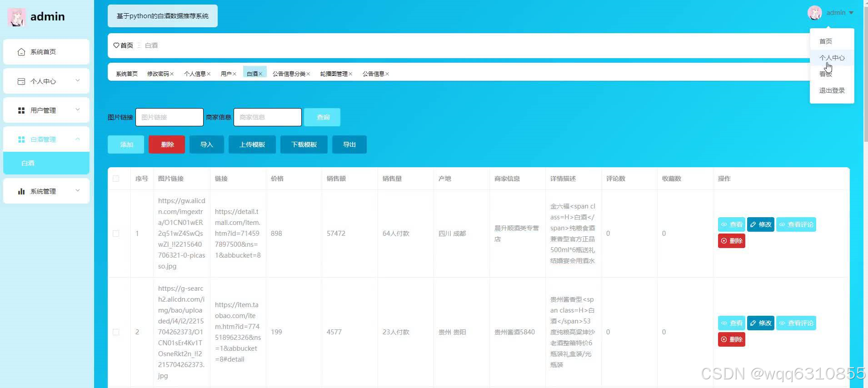Click the 查询 search button

tap(322, 117)
